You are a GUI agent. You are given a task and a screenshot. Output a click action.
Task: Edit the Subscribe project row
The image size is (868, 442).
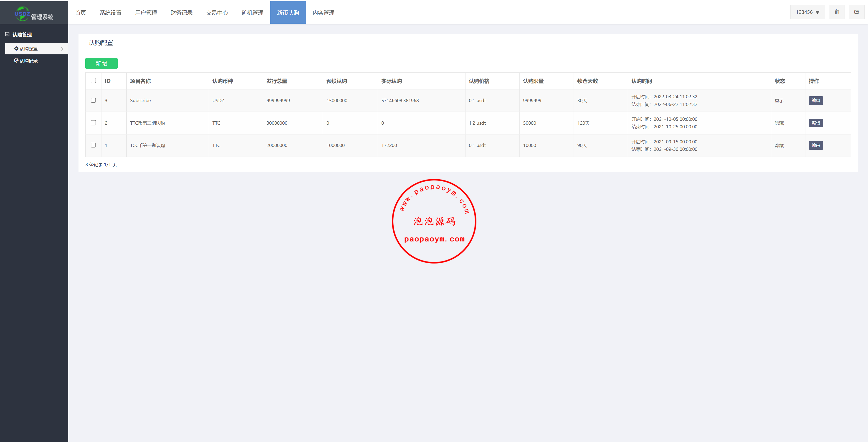pos(815,100)
